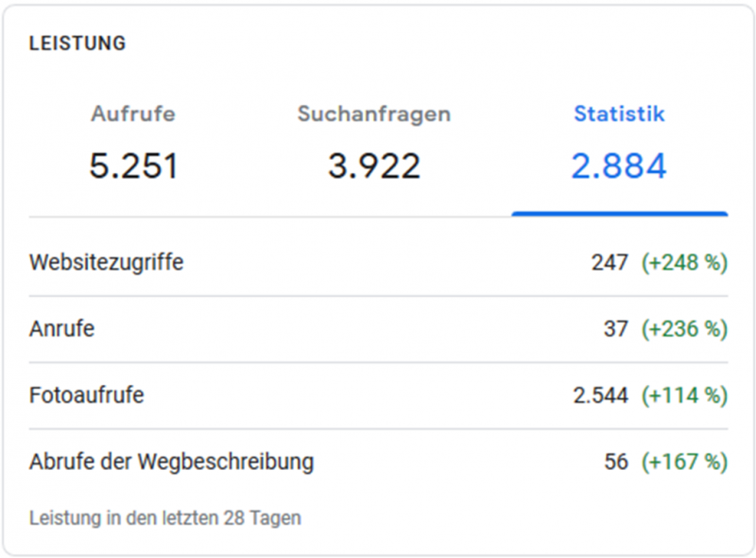Open the Suchanfragen tab
756x558 pixels.
coord(373,113)
